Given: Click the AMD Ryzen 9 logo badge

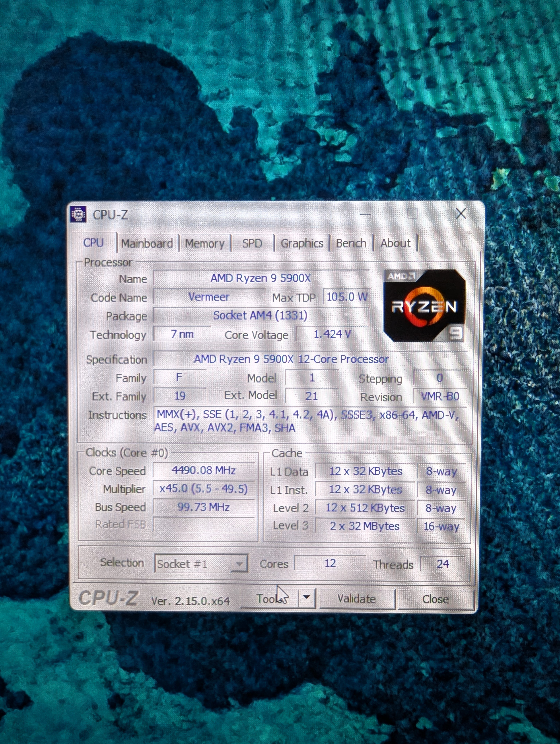Looking at the screenshot, I should 425,306.
